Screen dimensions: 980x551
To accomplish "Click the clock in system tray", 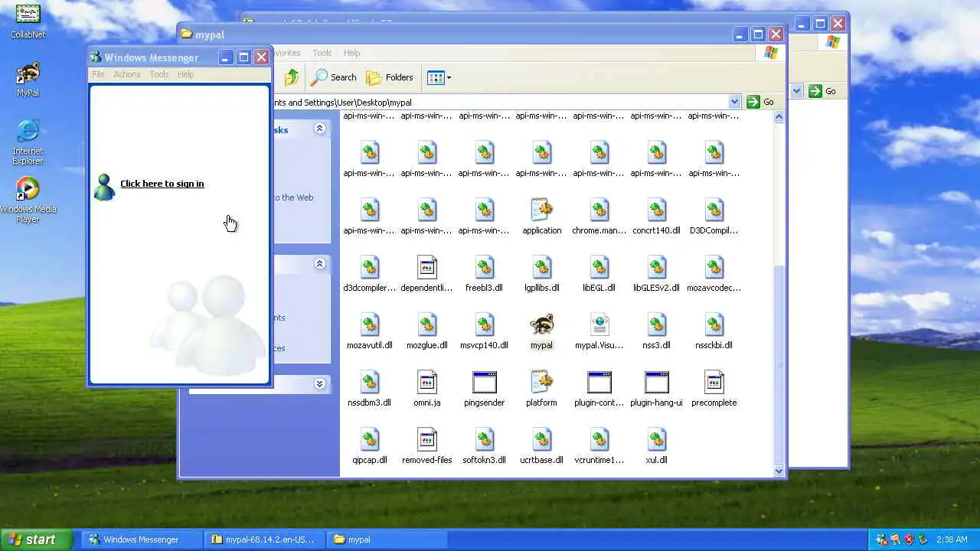I will point(952,540).
